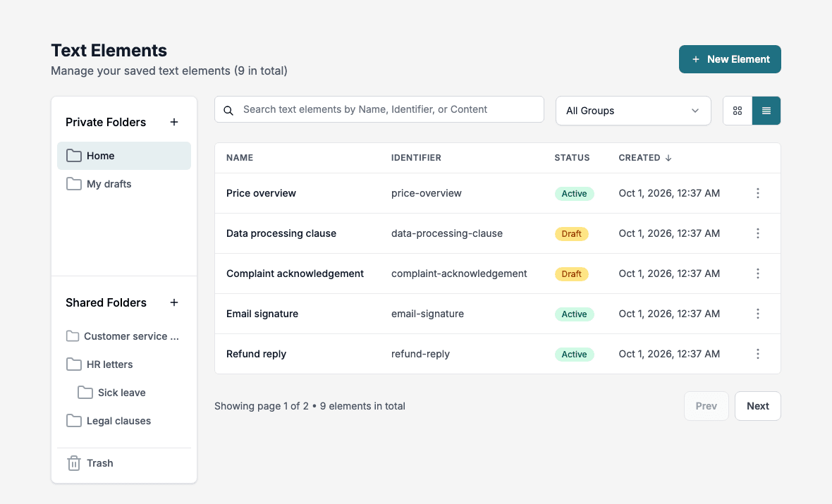
Task: Open actions menu for Refund reply
Action: click(x=758, y=354)
